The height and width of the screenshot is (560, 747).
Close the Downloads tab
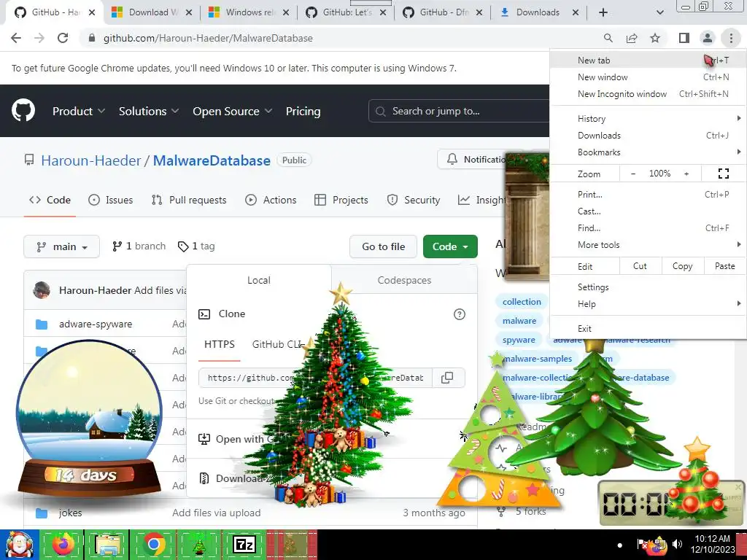pyautogui.click(x=576, y=12)
